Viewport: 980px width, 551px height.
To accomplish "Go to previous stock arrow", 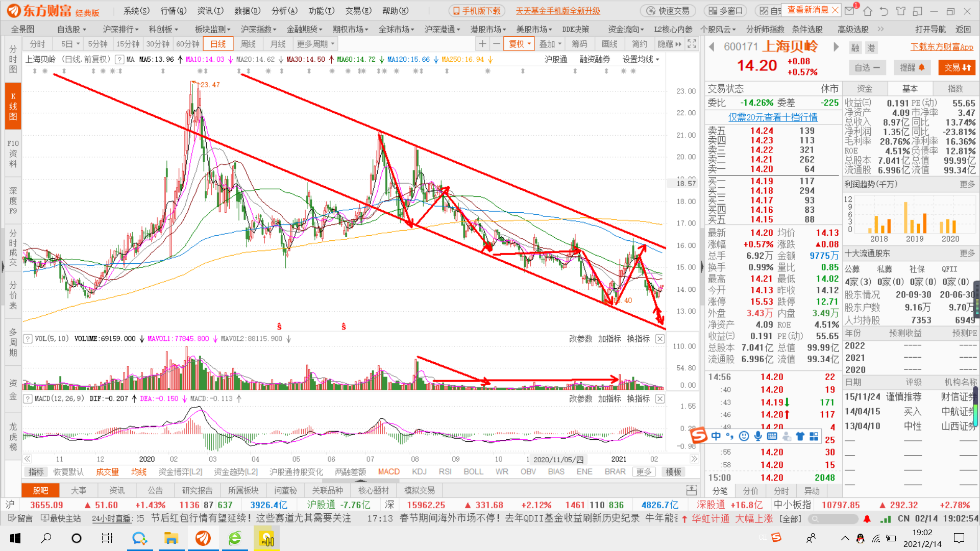I will [712, 47].
